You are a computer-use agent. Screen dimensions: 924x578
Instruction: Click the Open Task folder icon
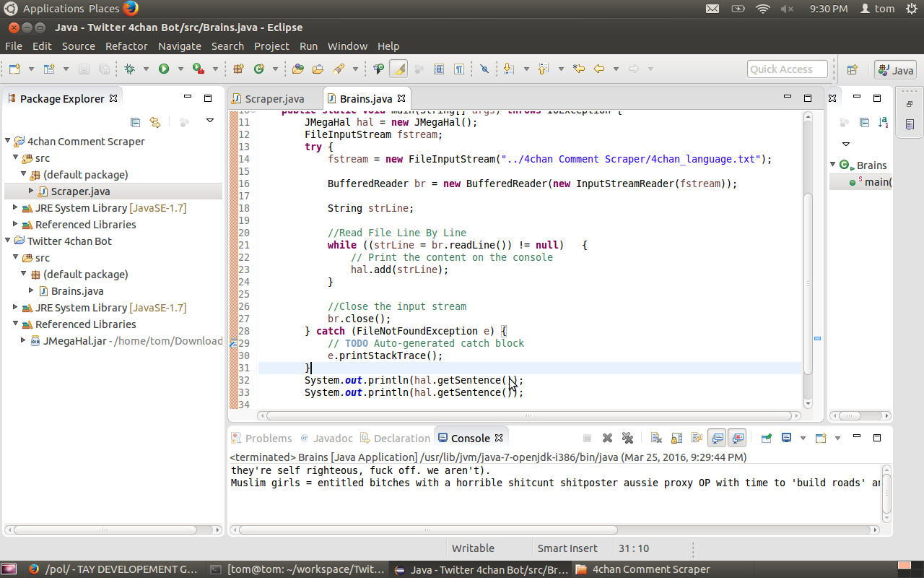318,69
